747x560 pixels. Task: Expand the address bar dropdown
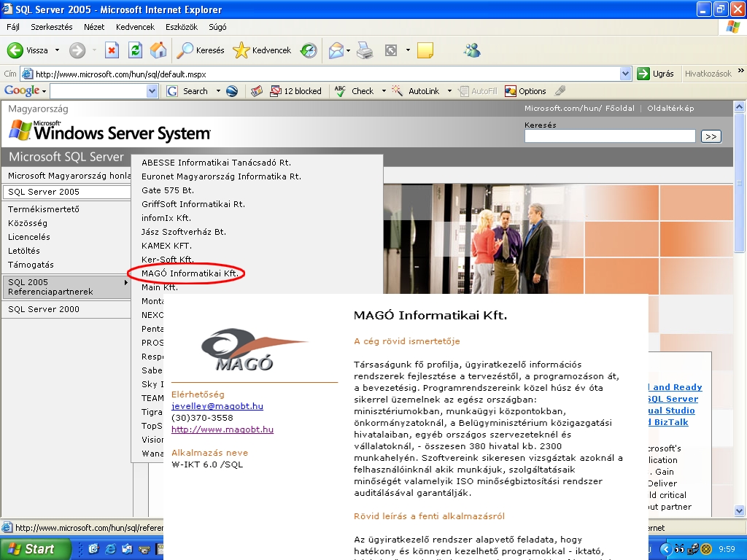626,74
